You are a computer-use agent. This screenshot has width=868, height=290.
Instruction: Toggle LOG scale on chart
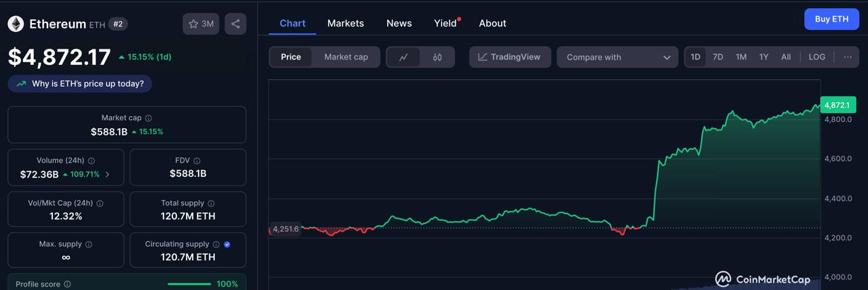point(817,57)
